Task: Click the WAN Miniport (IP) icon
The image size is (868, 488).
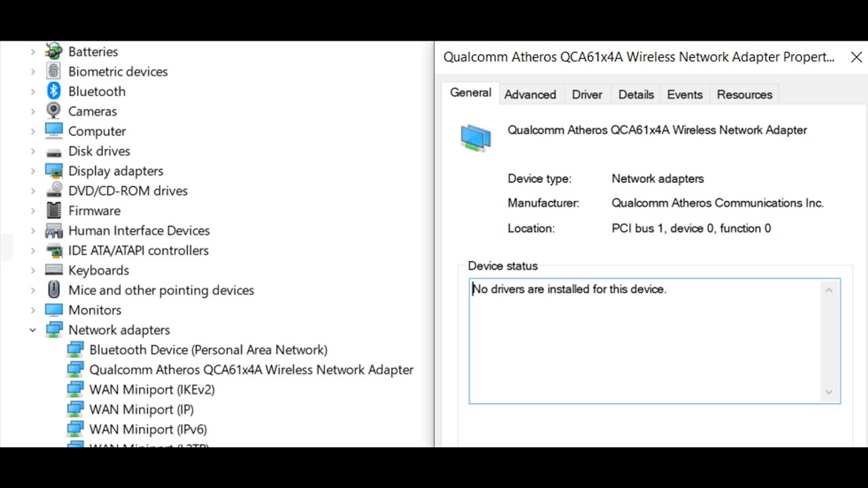Action: 75,409
